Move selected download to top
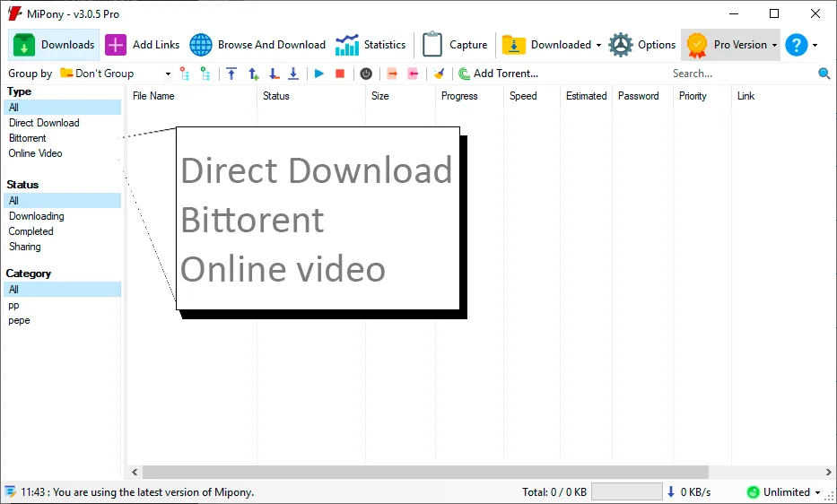 click(x=231, y=74)
